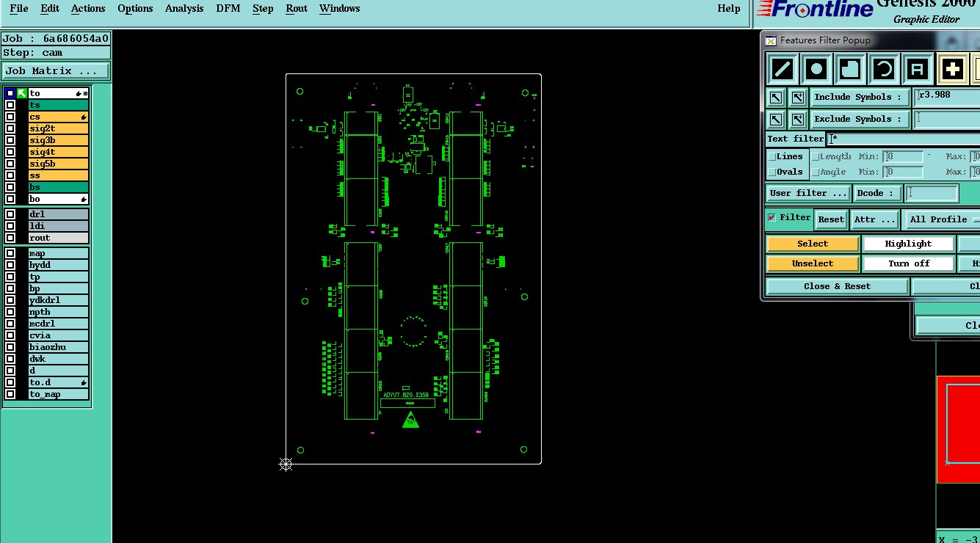Click the Dcode input field
The image size is (980, 543).
point(932,193)
